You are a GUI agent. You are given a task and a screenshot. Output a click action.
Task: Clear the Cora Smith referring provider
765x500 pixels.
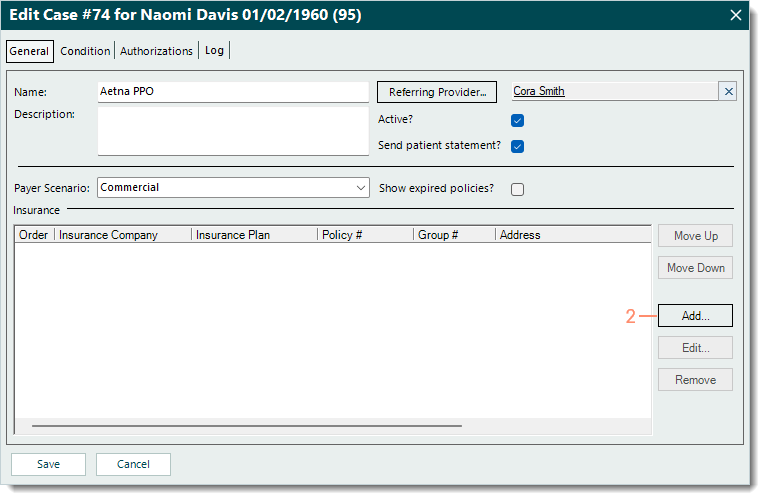(x=728, y=91)
